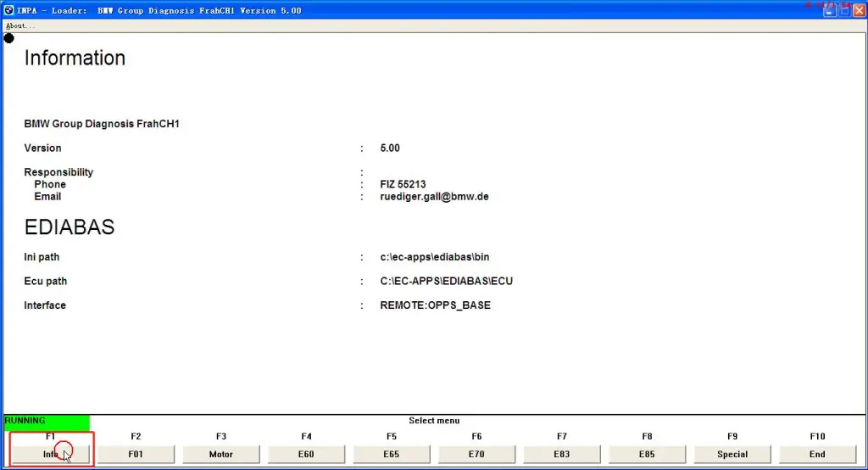Click the F8 key label
This screenshot has width=868, height=470.
coord(647,437)
